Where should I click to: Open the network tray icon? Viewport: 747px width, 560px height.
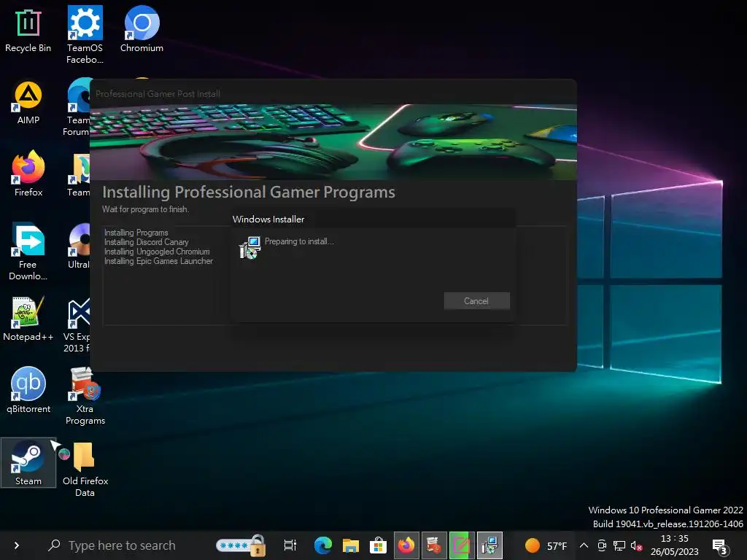[619, 545]
